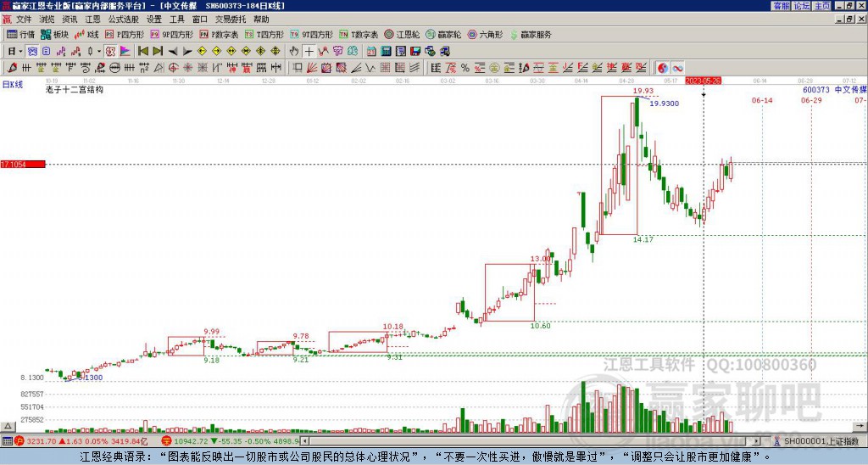868x465 pixels.
Task: Open the P四方形 tool
Action: tap(125, 34)
